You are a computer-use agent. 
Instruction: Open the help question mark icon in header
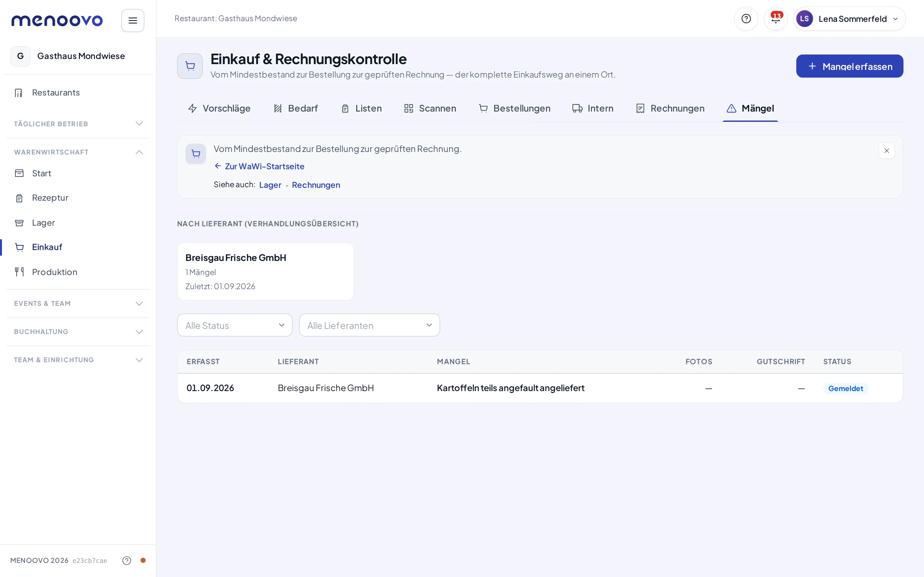[x=746, y=19]
